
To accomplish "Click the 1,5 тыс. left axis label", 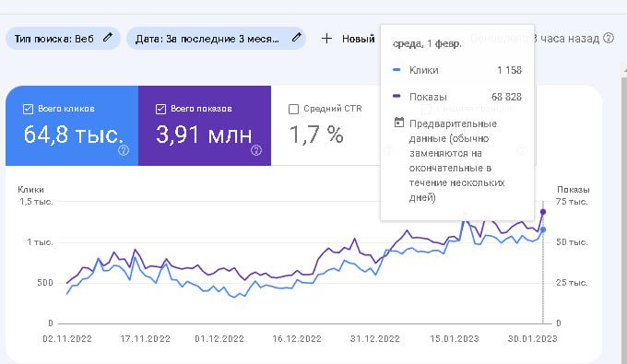I will click(36, 202).
